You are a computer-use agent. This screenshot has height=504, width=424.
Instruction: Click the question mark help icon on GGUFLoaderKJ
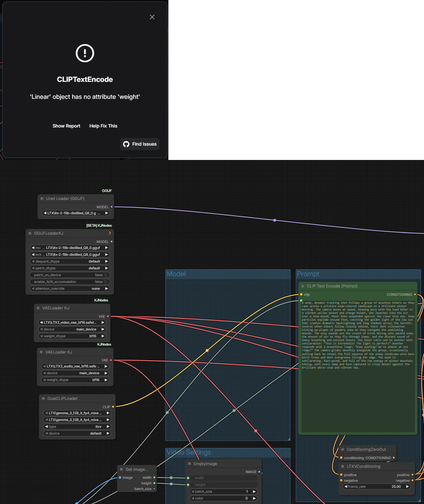(x=110, y=233)
